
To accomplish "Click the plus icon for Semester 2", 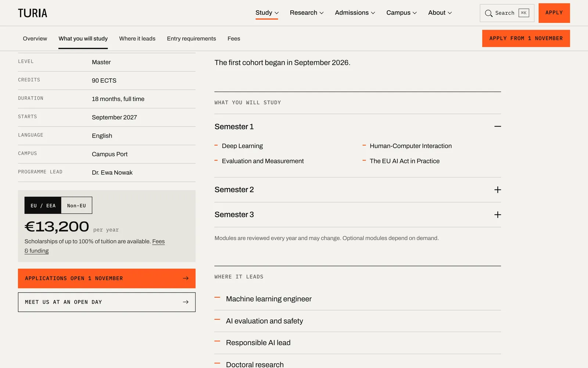I will click(498, 190).
